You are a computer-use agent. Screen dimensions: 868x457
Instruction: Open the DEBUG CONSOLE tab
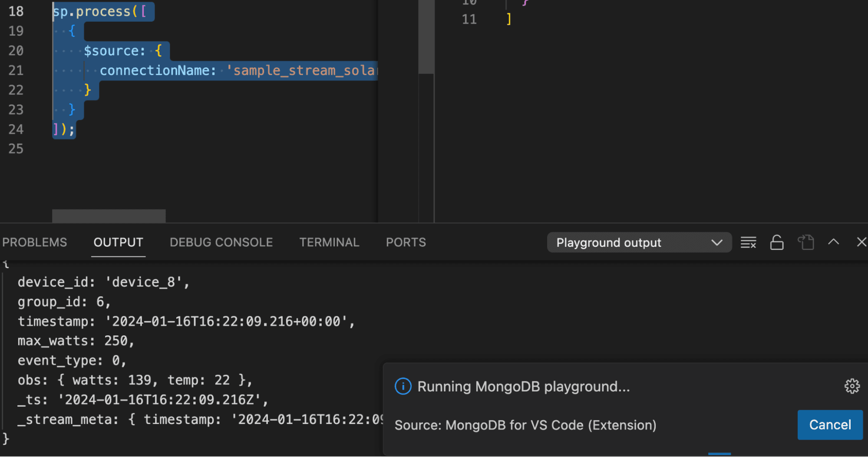(221, 242)
